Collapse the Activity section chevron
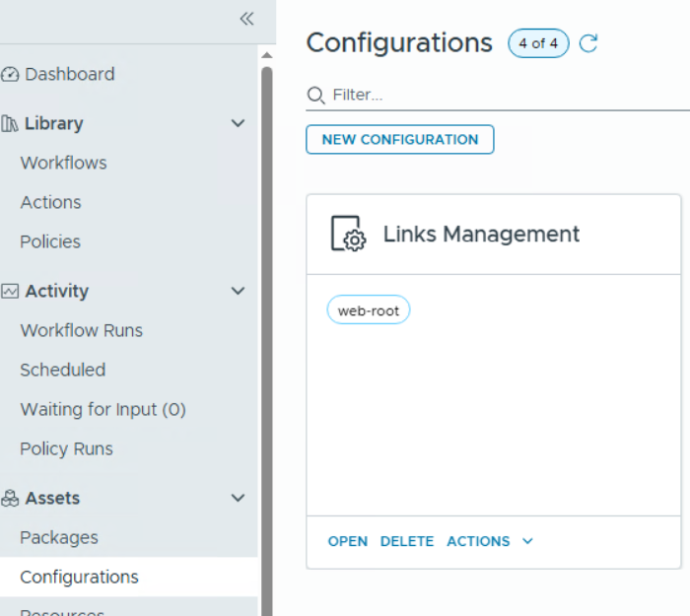This screenshot has height=616, width=690. tap(238, 291)
